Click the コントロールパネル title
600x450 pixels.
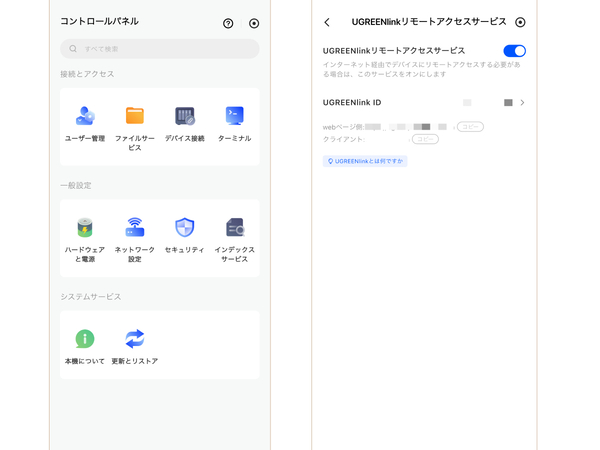tap(99, 21)
